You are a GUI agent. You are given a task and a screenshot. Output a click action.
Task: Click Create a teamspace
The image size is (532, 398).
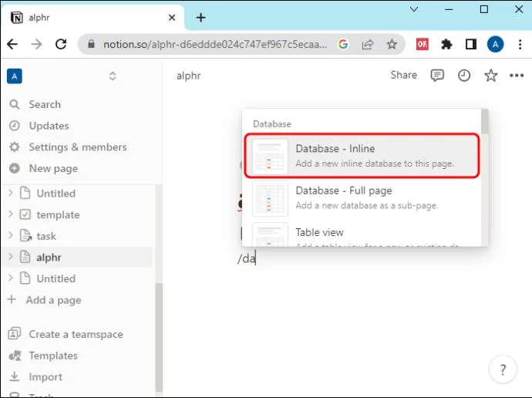tap(78, 334)
